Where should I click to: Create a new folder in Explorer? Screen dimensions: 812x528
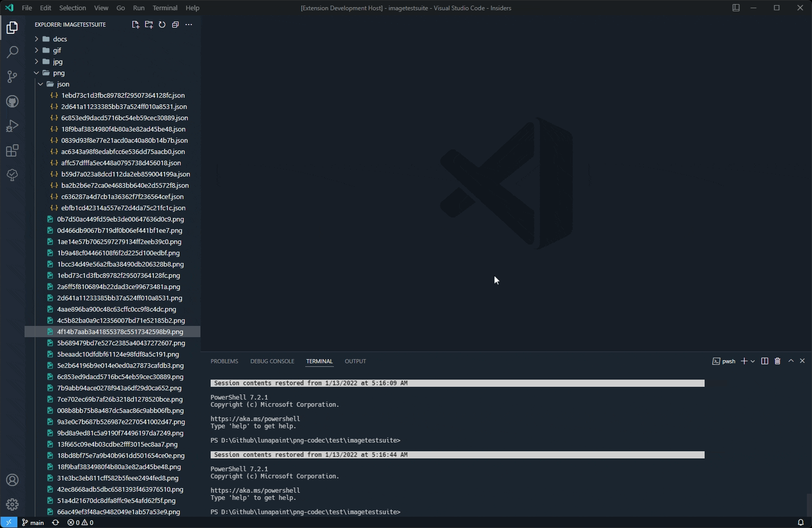149,25
